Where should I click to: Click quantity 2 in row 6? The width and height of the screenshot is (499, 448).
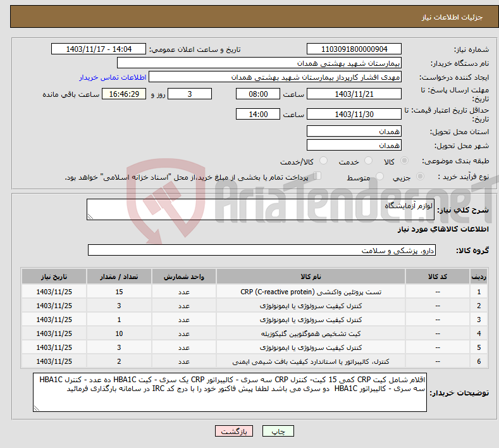pos(119,361)
